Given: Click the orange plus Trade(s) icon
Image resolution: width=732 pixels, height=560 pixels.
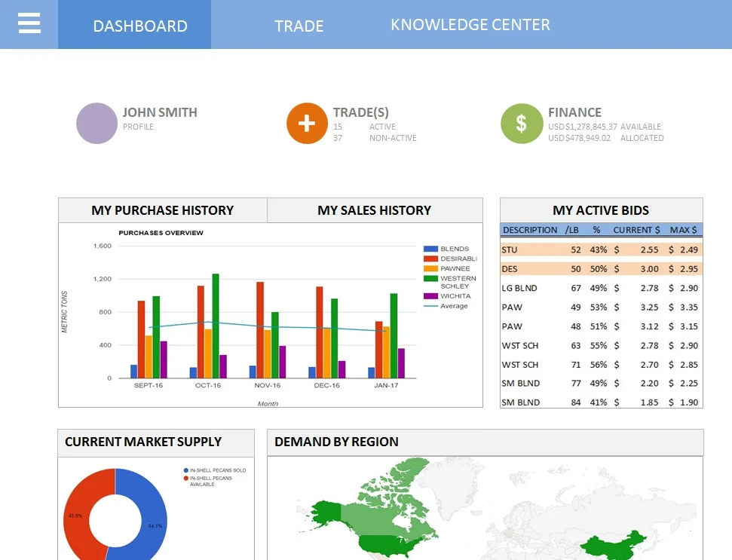Looking at the screenshot, I should pos(308,123).
